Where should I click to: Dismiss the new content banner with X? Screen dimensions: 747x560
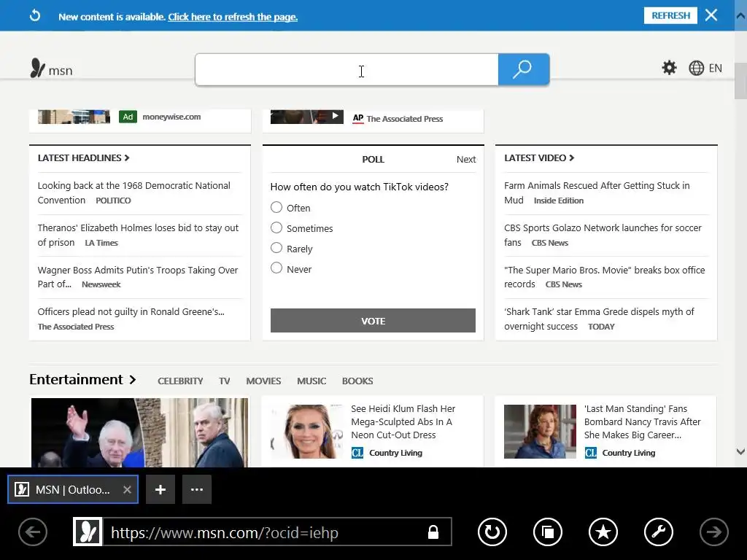711,15
